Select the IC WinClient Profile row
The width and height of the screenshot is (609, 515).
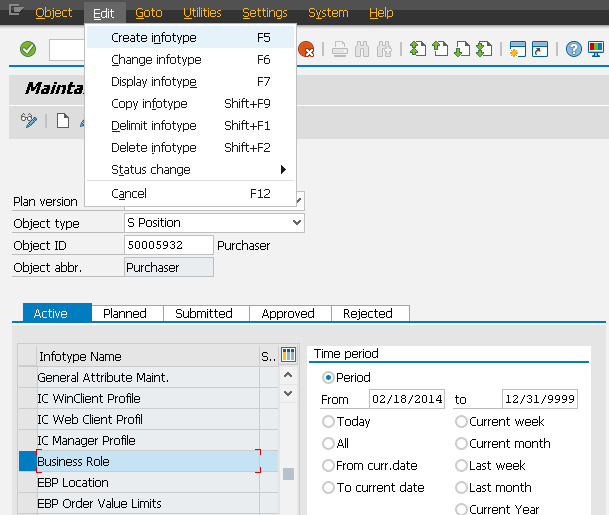(x=148, y=398)
